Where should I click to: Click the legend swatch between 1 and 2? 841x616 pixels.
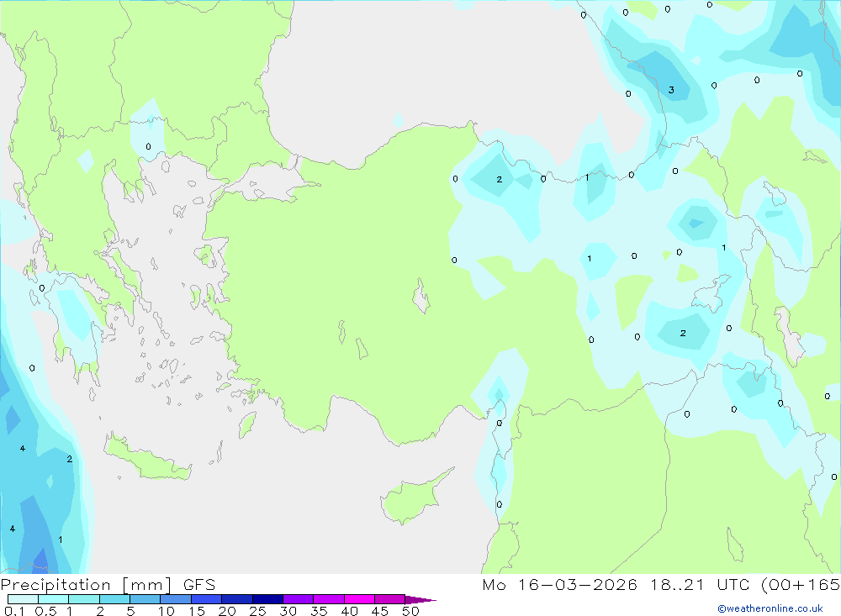(x=83, y=599)
